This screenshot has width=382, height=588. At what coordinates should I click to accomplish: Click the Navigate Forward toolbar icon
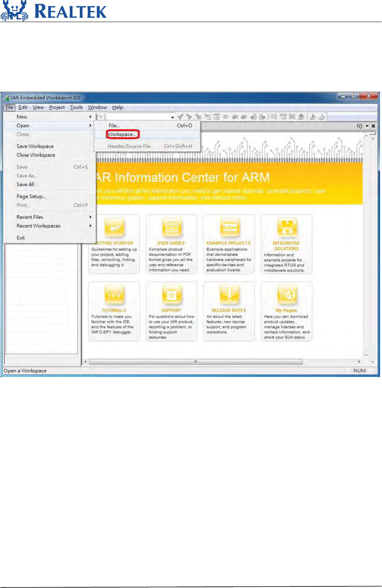[x=262, y=117]
